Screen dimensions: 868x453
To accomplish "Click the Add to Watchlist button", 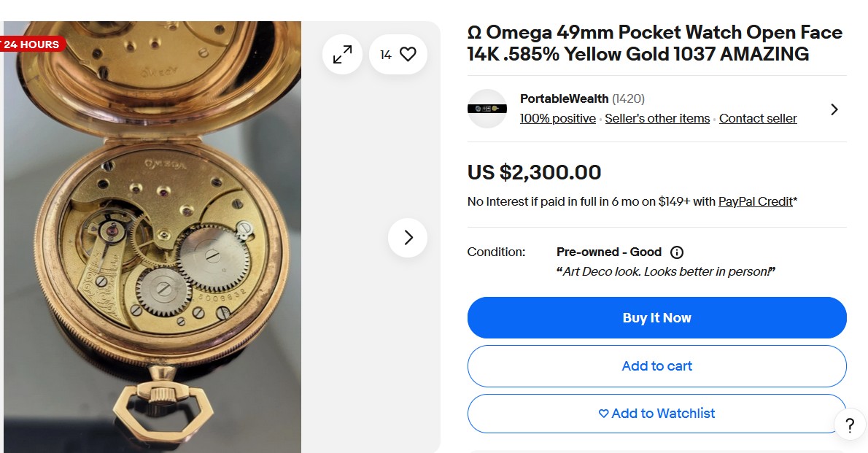I will click(x=656, y=414).
